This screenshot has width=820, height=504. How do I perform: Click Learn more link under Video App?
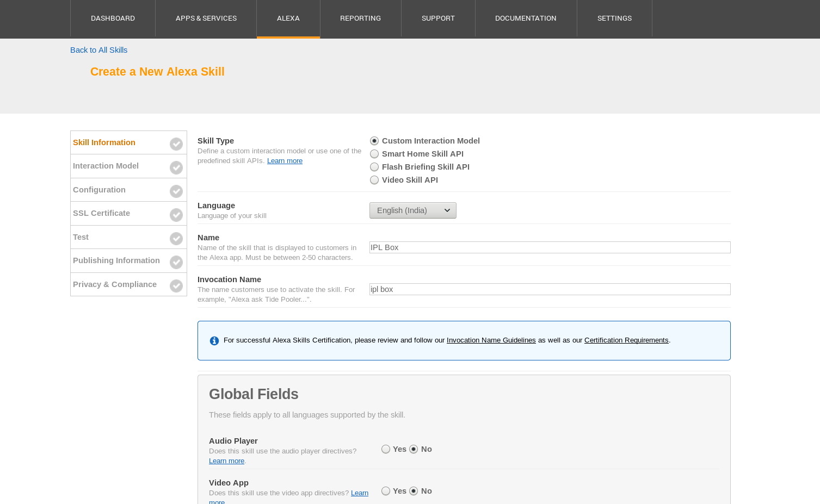360,493
